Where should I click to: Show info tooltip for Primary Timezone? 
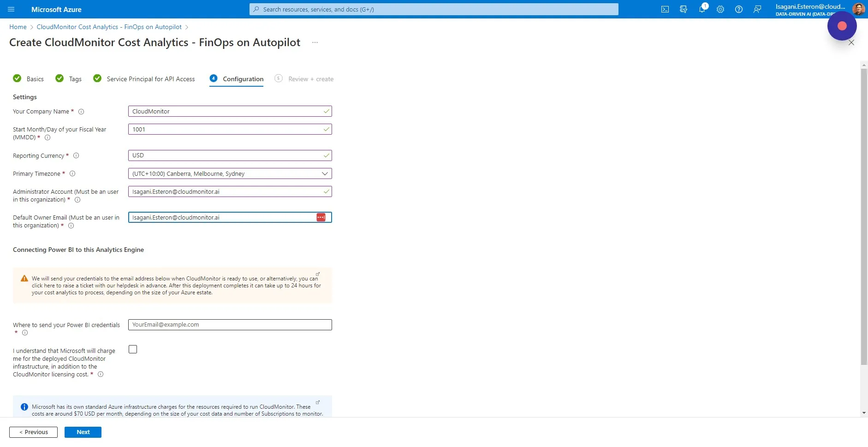(x=72, y=174)
